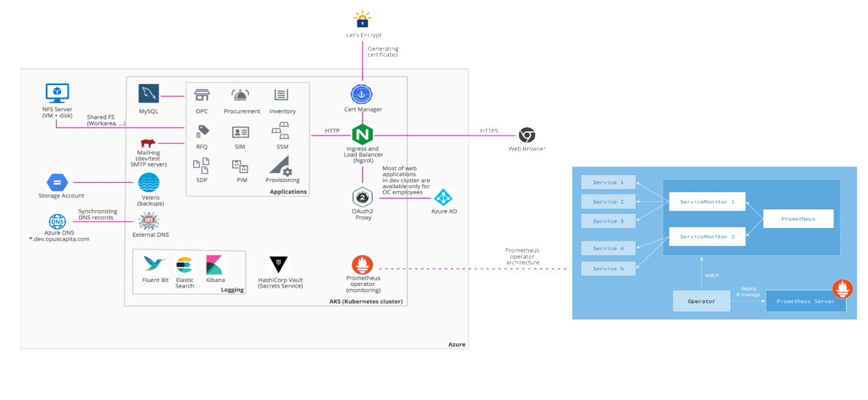
Task: Click the Kibana logging icon
Action: (x=215, y=265)
